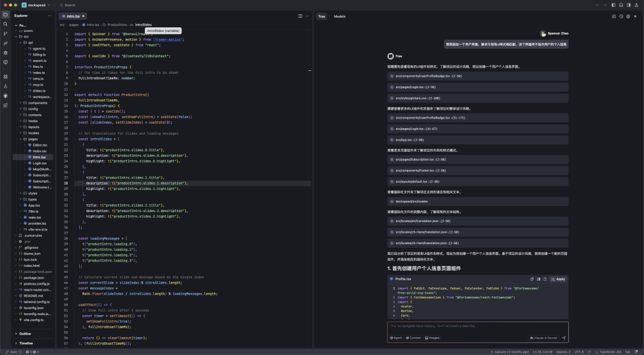Select the Intro.tsx editor tab
The image size is (644, 355).
(72, 16)
